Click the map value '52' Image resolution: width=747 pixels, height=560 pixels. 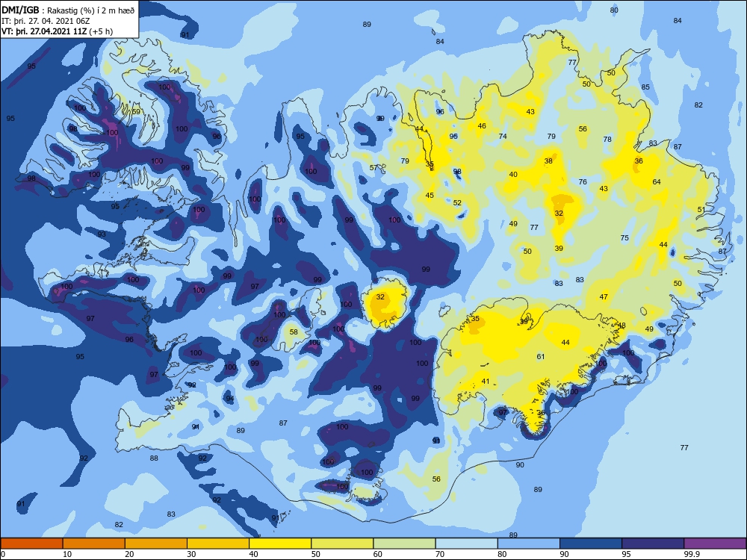[x=457, y=203]
